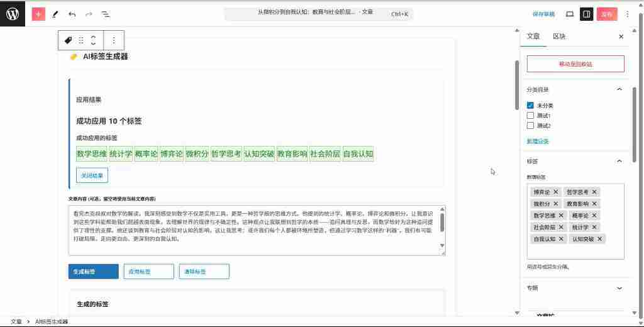The image size is (644, 327).
Task: Click the 认知突破 green tag
Action: (x=259, y=154)
